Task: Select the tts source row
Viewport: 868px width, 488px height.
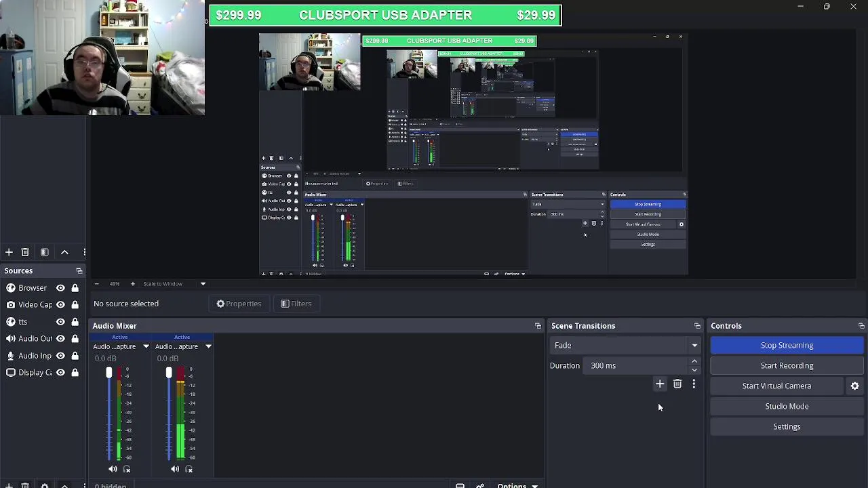Action: pyautogui.click(x=42, y=322)
